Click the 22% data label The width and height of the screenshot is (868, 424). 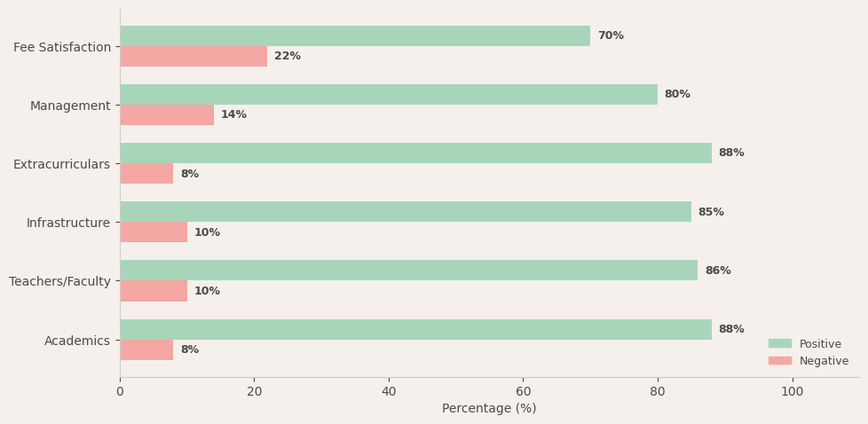click(x=288, y=57)
